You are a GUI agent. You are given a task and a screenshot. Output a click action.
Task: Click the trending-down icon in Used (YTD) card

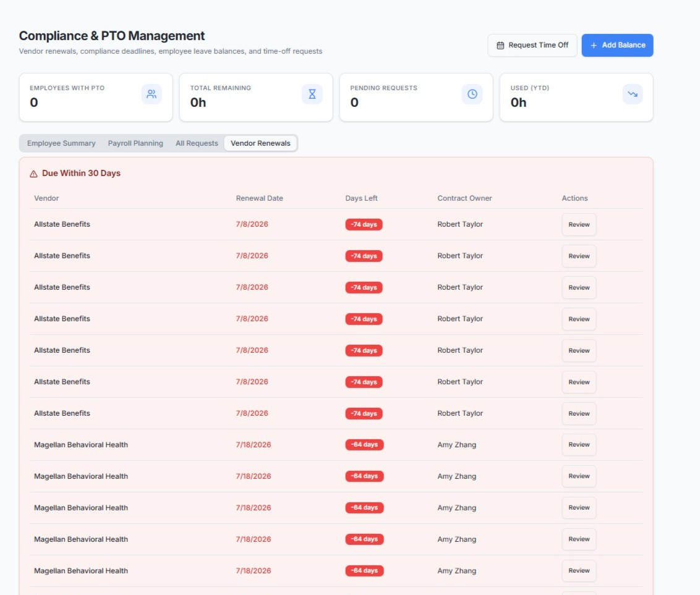[632, 94]
